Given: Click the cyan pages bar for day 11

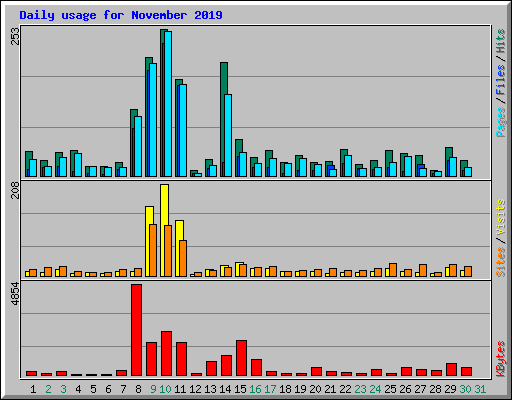Looking at the screenshot, I should pos(183,130).
